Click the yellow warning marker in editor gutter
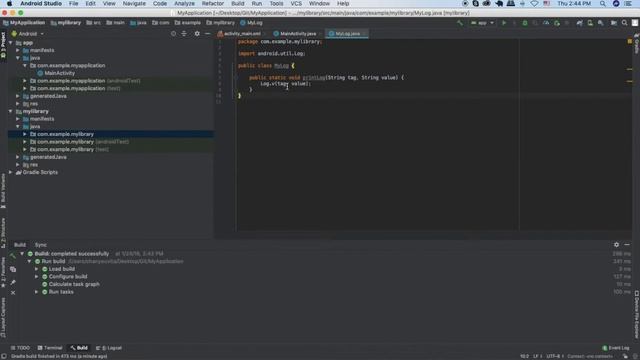640x360 pixels. pos(630,41)
